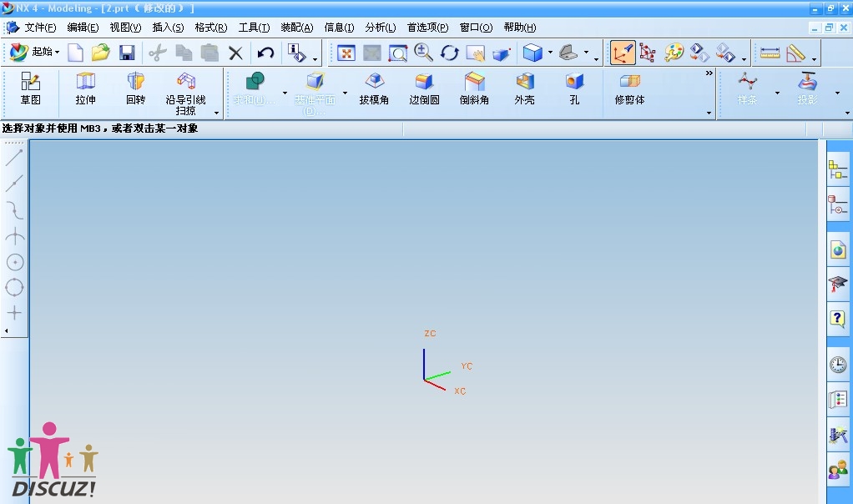Select the measure angle tool icon
Screen dimensions: 853x504
point(796,53)
